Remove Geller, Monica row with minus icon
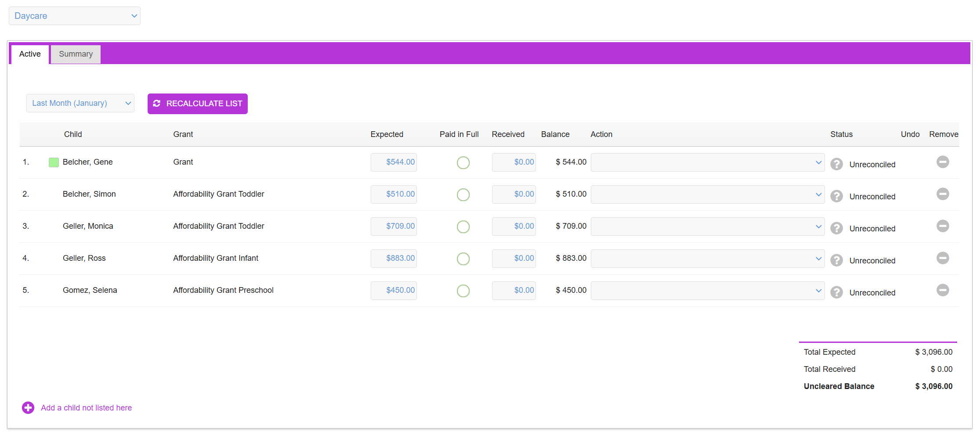This screenshot has width=980, height=432. click(x=943, y=226)
